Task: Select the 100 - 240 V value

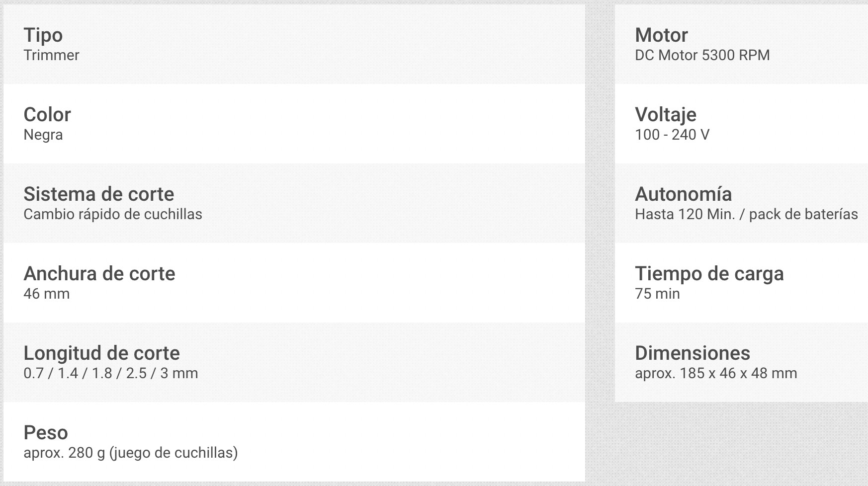Action: (672, 135)
